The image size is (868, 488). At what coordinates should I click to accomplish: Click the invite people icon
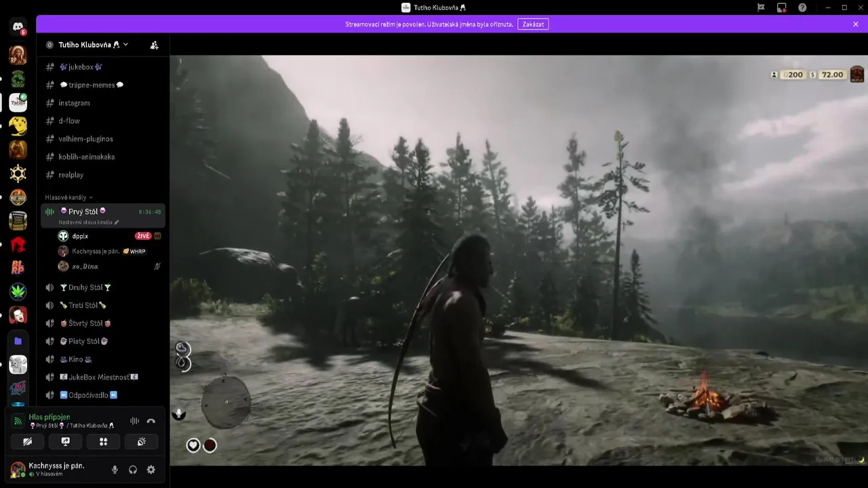(x=154, y=45)
